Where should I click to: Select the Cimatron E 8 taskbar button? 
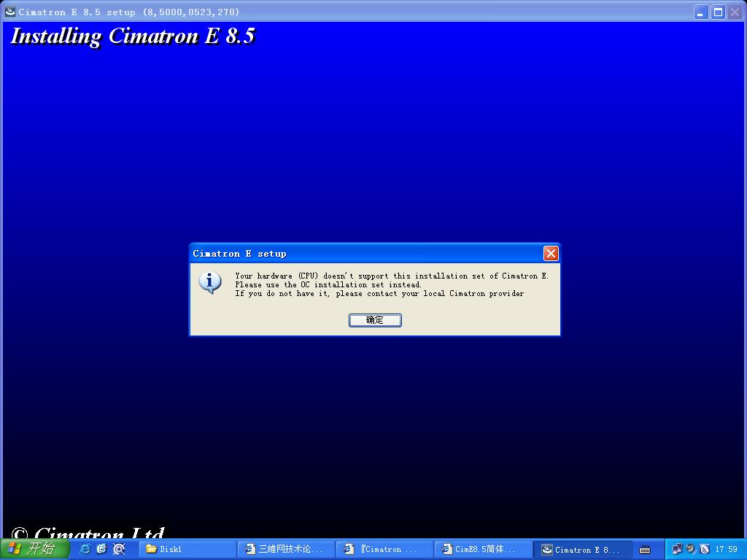pyautogui.click(x=582, y=549)
